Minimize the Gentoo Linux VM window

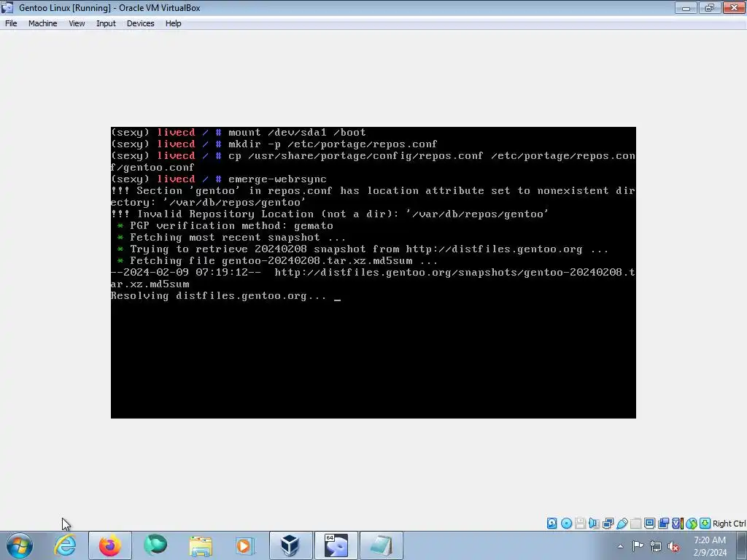686,7
